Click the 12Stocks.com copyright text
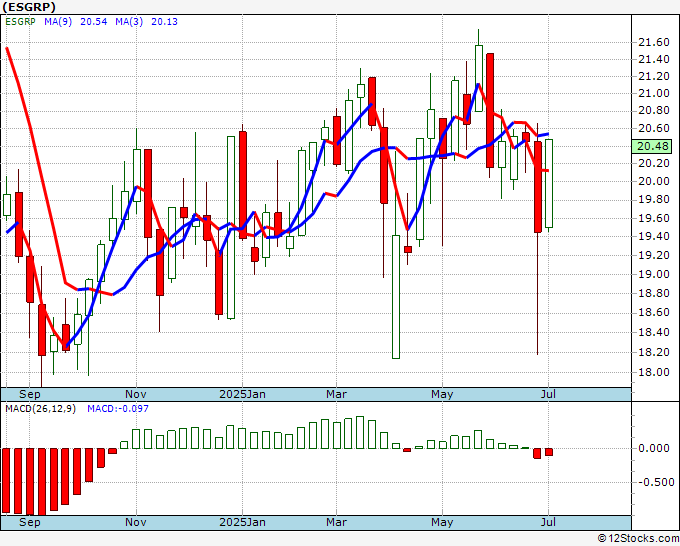Viewport: 680px width, 546px height. pos(638,538)
